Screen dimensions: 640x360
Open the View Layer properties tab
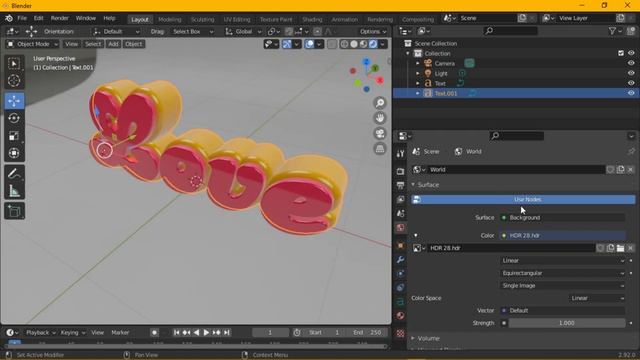pos(400,200)
